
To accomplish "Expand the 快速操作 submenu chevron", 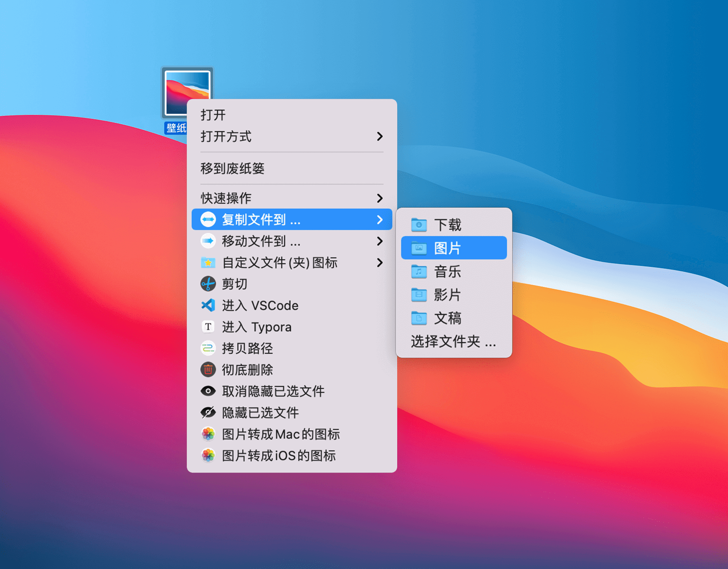I will pyautogui.click(x=379, y=198).
